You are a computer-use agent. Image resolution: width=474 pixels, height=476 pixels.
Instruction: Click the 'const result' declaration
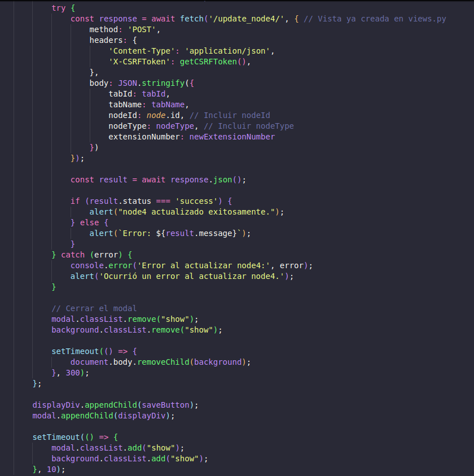99,180
